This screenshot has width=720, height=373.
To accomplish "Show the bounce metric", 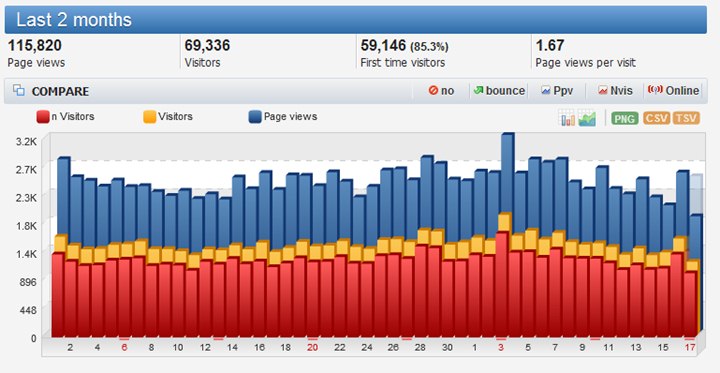I will 499,91.
